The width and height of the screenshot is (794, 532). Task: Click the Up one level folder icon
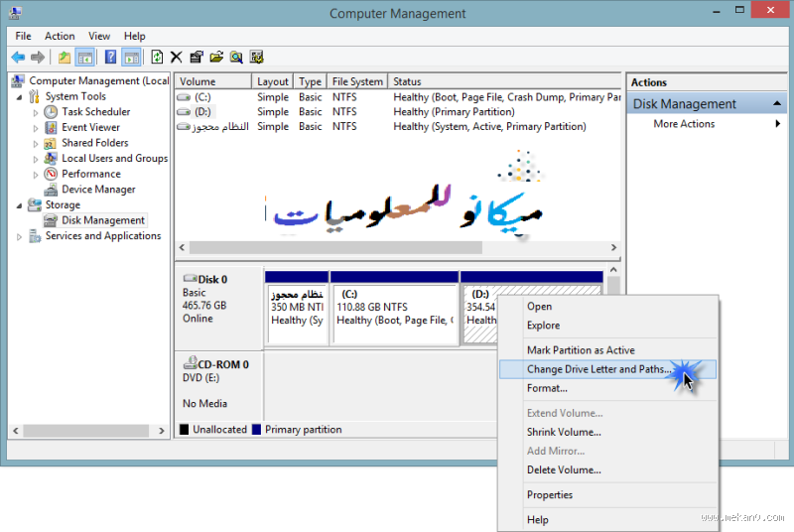(65, 58)
